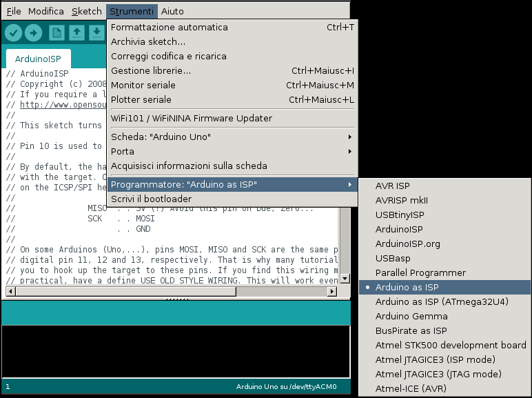Select USBtinyISP programmer
Viewport: 532px width, 398px height.
pos(444,215)
